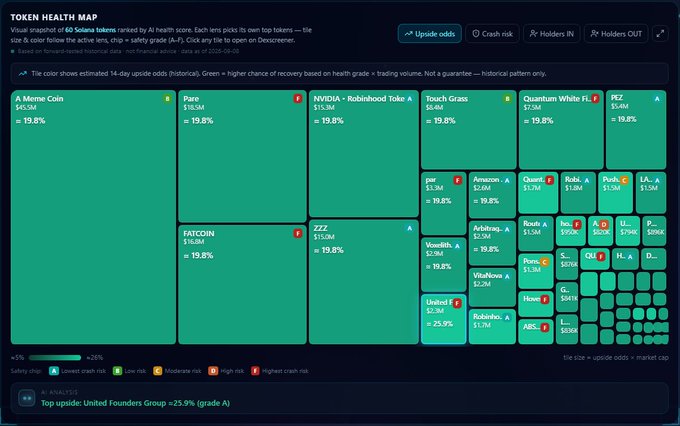Open the U... $794K tile
This screenshot has height=426, width=680.
[x=628, y=231]
